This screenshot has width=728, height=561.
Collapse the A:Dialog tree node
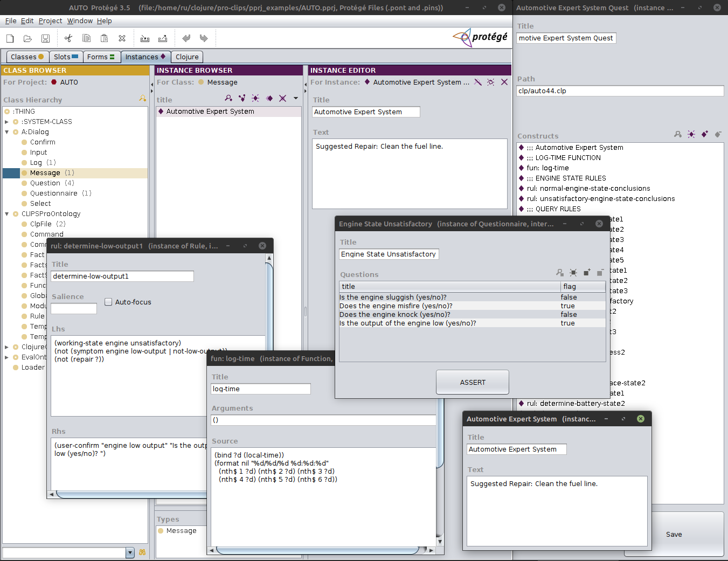pyautogui.click(x=6, y=132)
